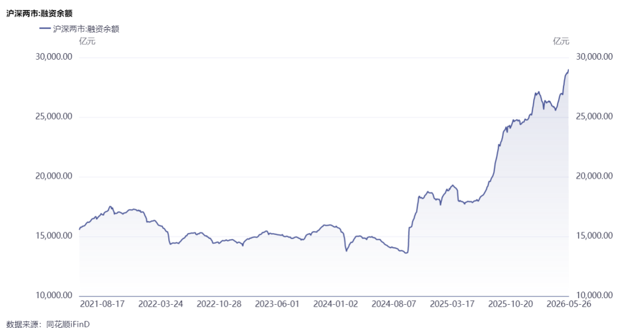Click date label 2021-08-17
The height and width of the screenshot is (328, 644).
(x=103, y=304)
